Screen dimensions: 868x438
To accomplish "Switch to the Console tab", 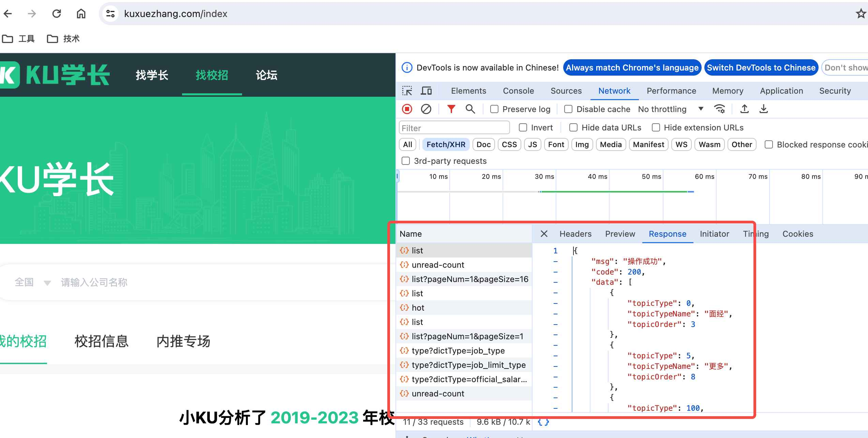I will (518, 91).
